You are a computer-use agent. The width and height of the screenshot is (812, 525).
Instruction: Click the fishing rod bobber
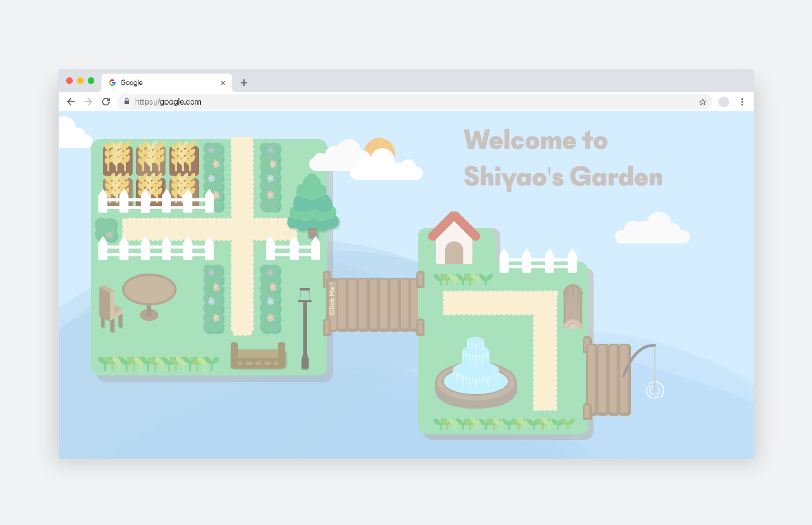tap(655, 390)
